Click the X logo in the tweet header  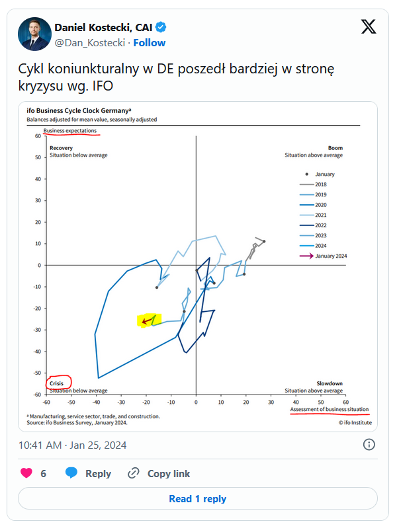coord(369,27)
